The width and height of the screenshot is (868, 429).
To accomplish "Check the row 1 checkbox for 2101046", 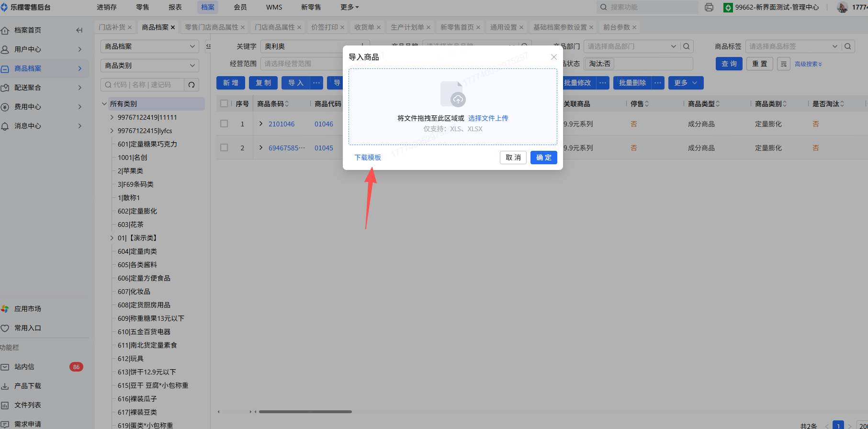I will tap(224, 124).
